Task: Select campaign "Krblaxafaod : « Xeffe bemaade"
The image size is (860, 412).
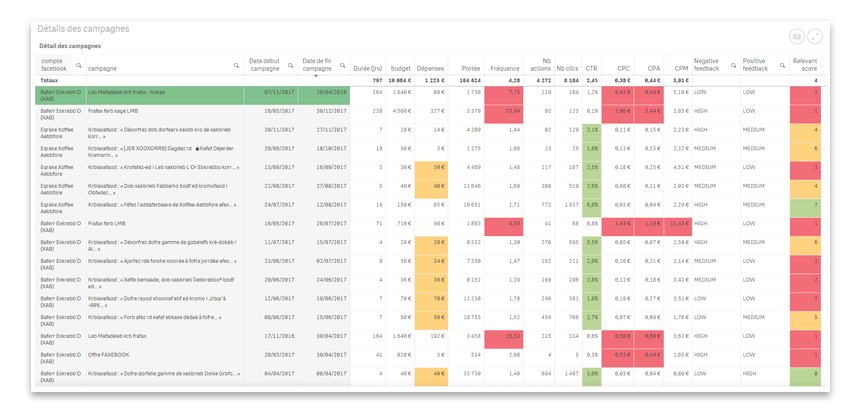Action: pos(165,283)
